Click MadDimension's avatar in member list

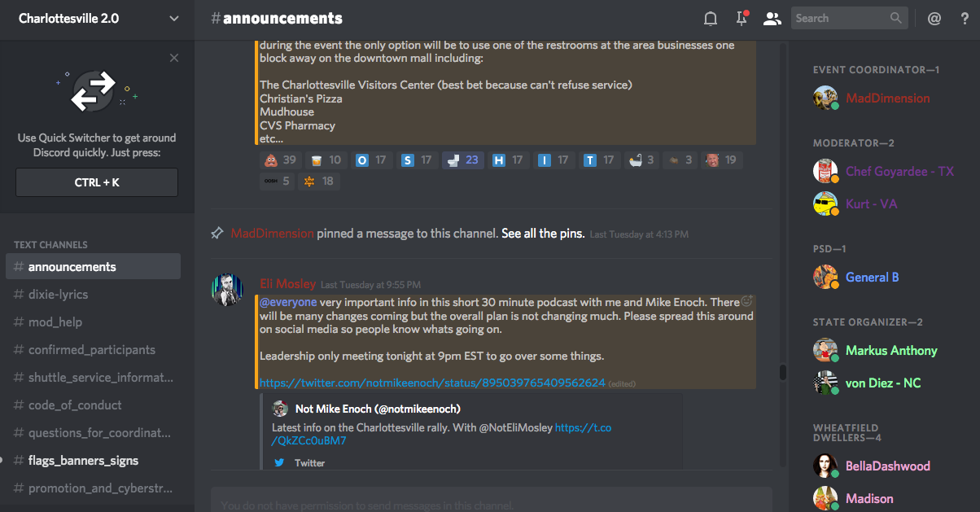click(x=825, y=98)
